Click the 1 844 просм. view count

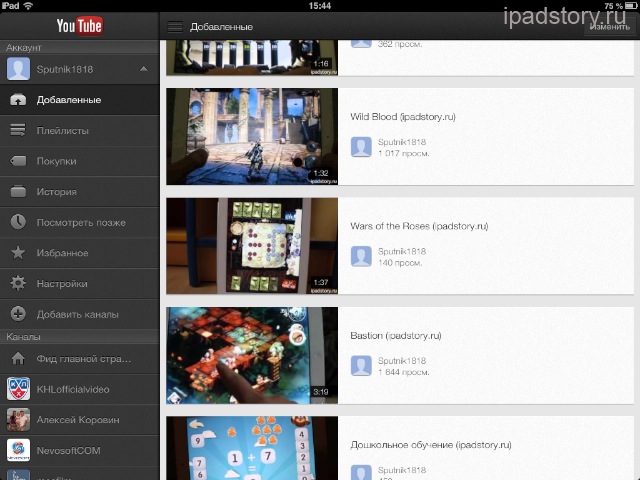pos(404,372)
